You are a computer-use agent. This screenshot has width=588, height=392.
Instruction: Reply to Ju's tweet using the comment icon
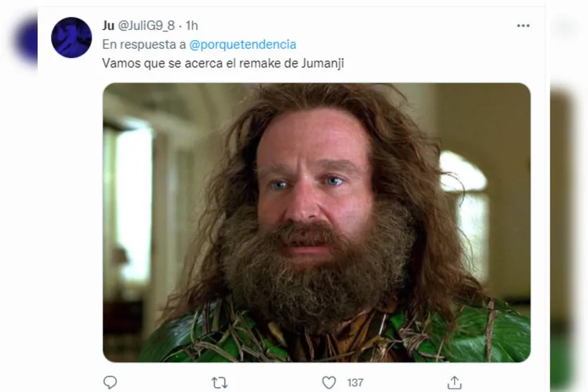coord(110,382)
